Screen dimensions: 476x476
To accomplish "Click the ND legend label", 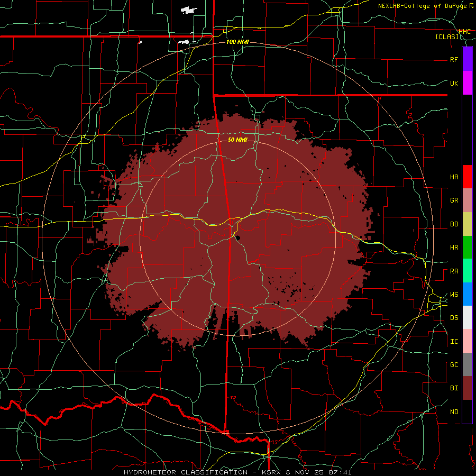I will [x=454, y=412].
